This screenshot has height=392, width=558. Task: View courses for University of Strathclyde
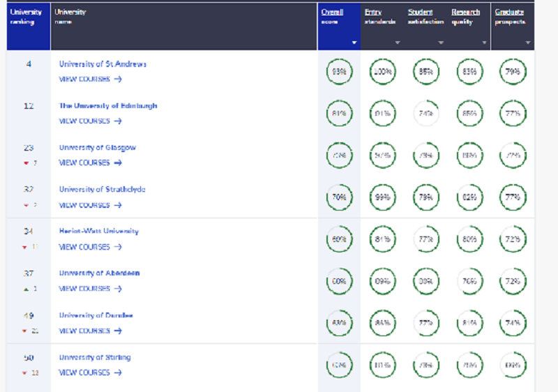point(91,205)
